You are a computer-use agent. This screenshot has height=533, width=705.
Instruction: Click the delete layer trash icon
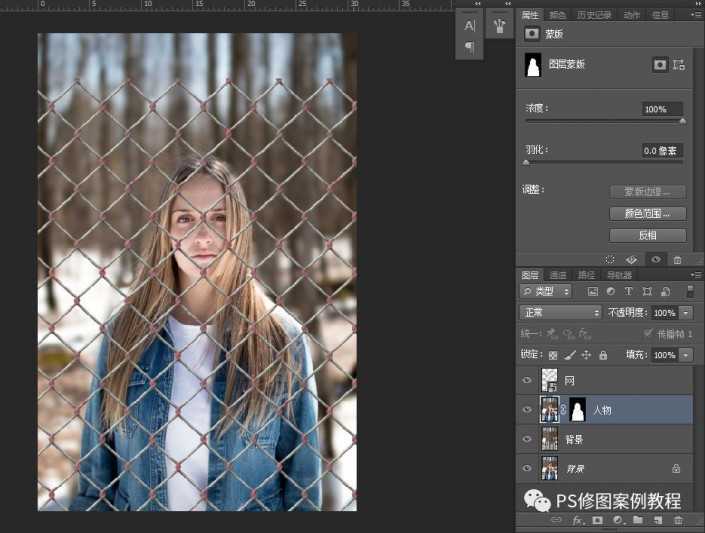tap(678, 521)
